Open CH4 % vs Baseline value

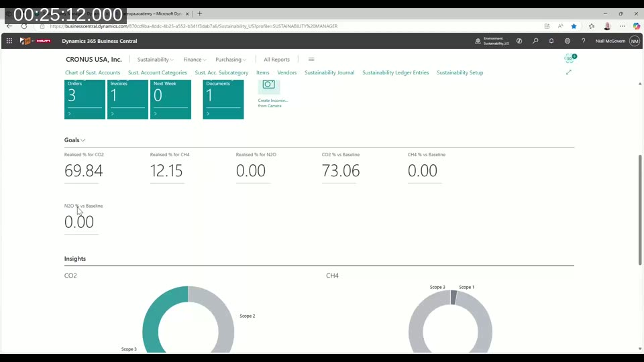coord(422,171)
